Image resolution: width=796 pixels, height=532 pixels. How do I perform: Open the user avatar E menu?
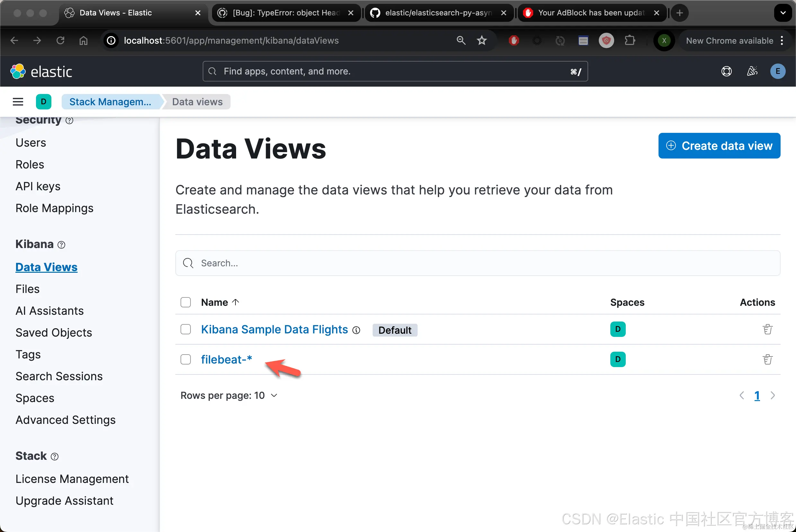777,72
